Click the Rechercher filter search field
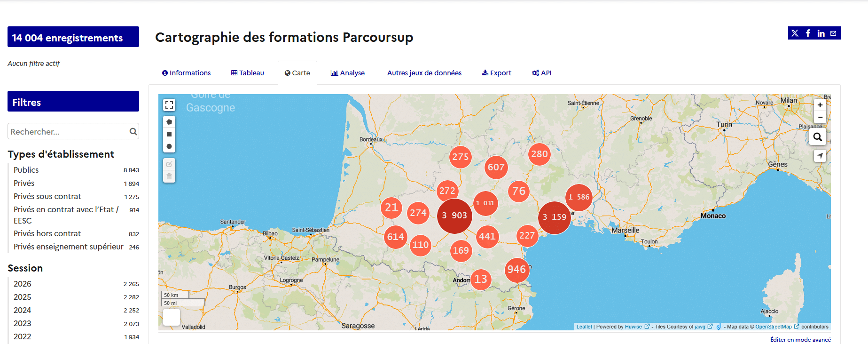The height and width of the screenshot is (344, 868). (x=69, y=132)
